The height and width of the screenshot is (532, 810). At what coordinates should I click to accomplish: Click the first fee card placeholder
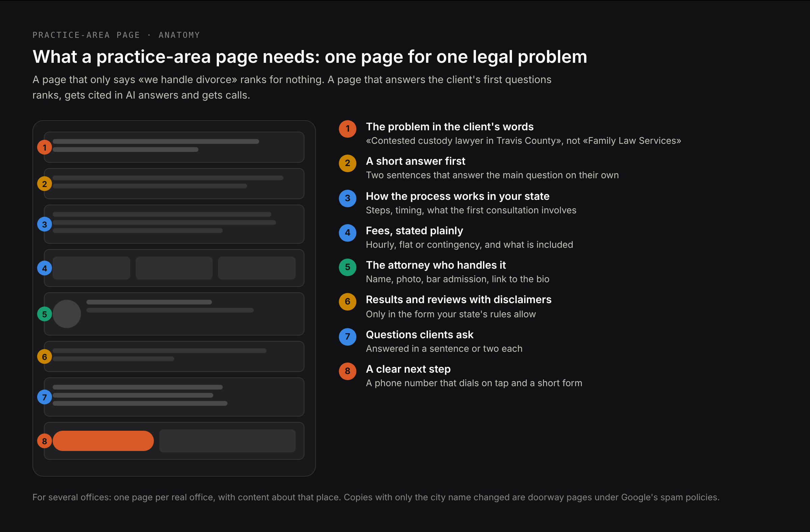pos(91,268)
